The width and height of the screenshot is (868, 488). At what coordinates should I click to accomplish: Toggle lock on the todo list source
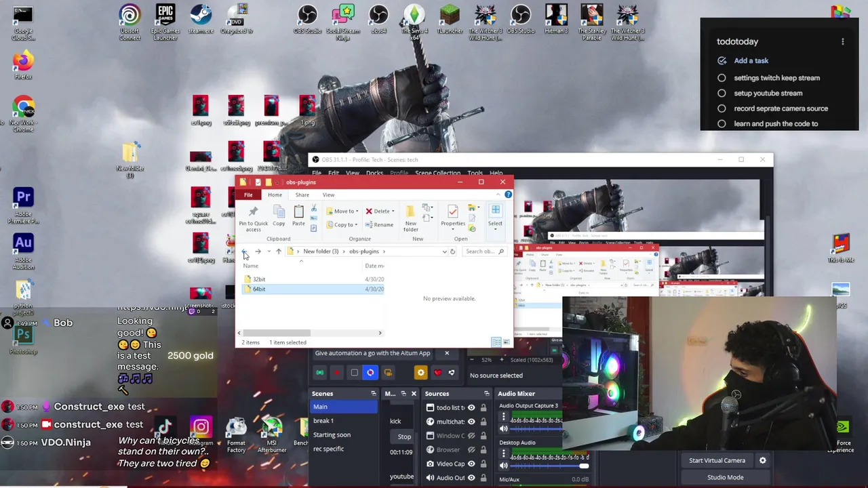tap(484, 408)
